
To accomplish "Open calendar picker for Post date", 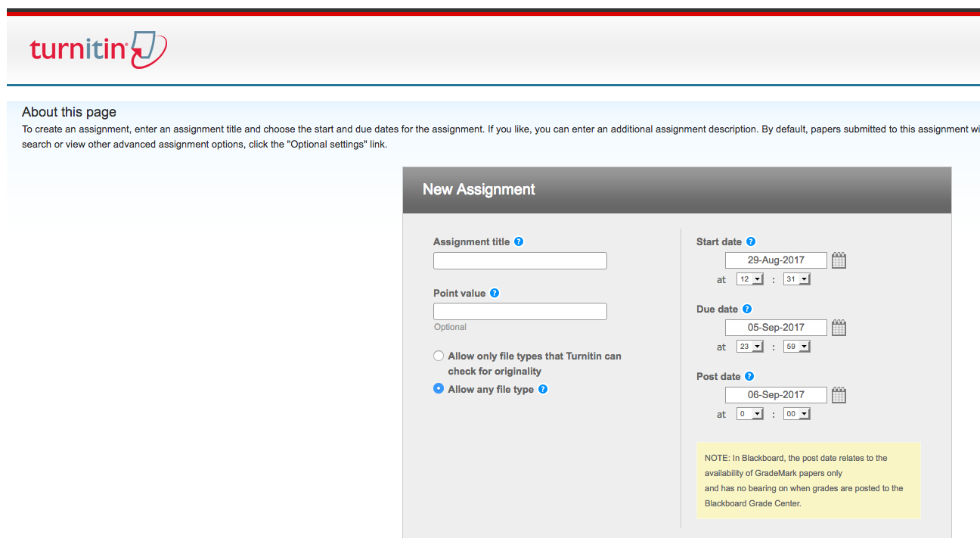I will tap(839, 395).
